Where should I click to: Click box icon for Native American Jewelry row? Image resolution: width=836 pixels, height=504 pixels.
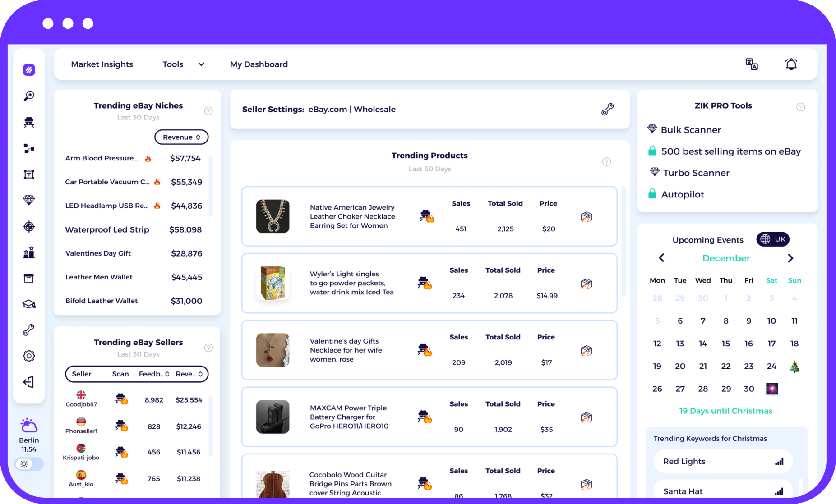click(587, 217)
